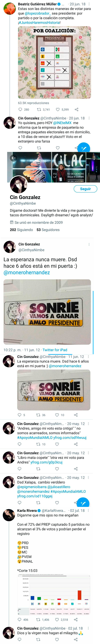This screenshot has width=100, height=644.
Task: Click the share icon on Karla Rivera's PREP tweet
Action: [76, 620]
